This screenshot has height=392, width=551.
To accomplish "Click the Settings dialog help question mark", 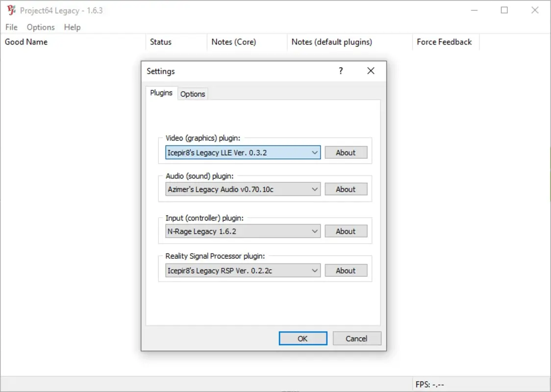I will (341, 71).
